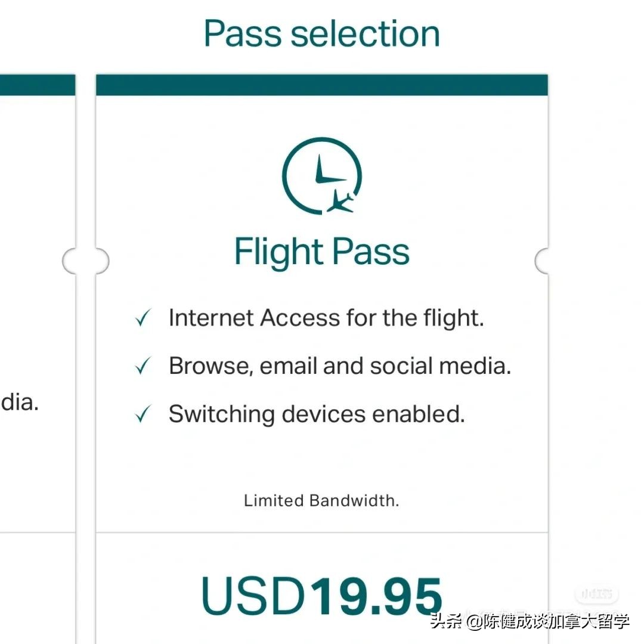Viewport: 644px width, 644px height.
Task: Click the 头条 @陈健成谈加拿大留学 watermark
Action: click(x=530, y=622)
